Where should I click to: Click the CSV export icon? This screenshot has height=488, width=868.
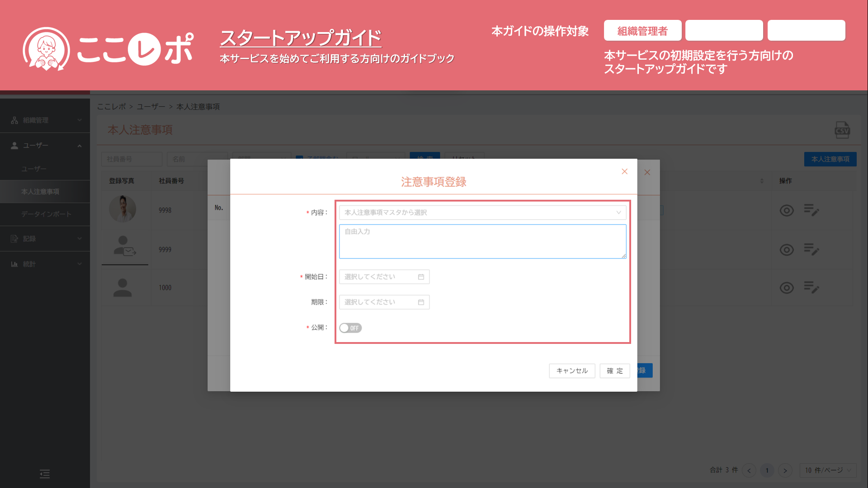(x=842, y=130)
